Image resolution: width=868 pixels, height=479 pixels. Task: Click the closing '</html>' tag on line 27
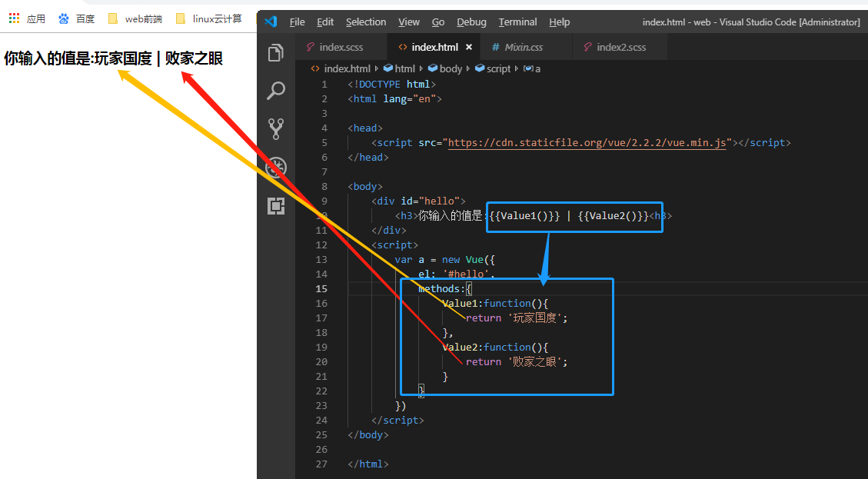pos(368,464)
